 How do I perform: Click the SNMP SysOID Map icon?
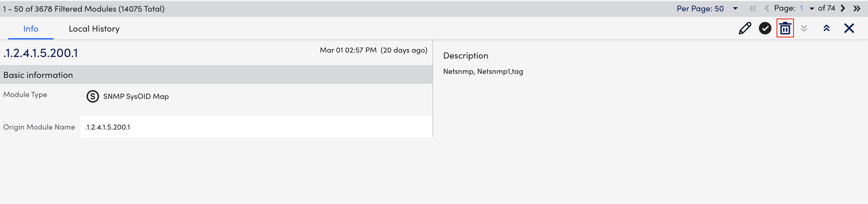pyautogui.click(x=93, y=96)
